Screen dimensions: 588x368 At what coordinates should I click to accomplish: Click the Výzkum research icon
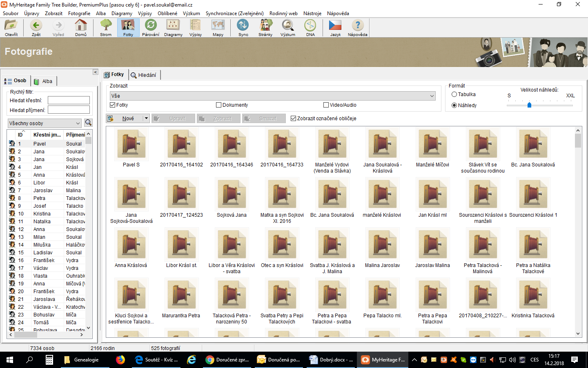pos(287,27)
